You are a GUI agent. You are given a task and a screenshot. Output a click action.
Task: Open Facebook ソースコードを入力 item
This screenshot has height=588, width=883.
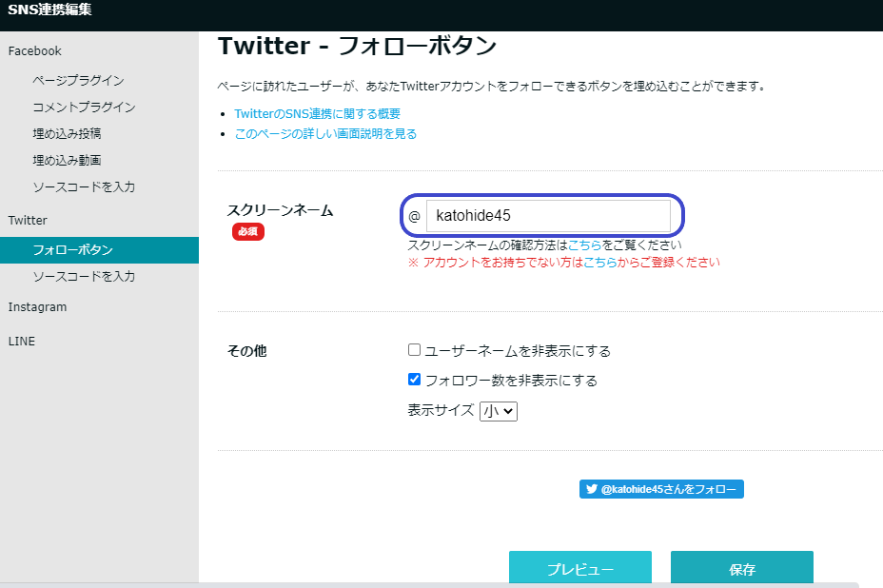(84, 187)
